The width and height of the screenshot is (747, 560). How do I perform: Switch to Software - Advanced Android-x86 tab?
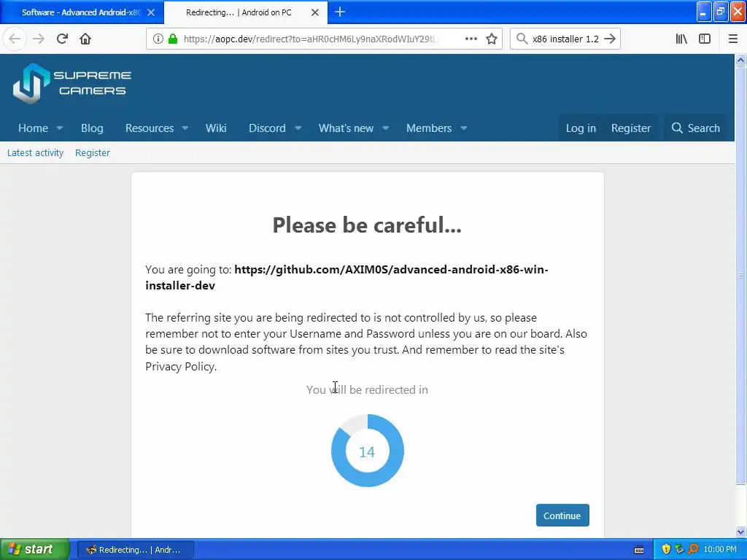click(82, 12)
